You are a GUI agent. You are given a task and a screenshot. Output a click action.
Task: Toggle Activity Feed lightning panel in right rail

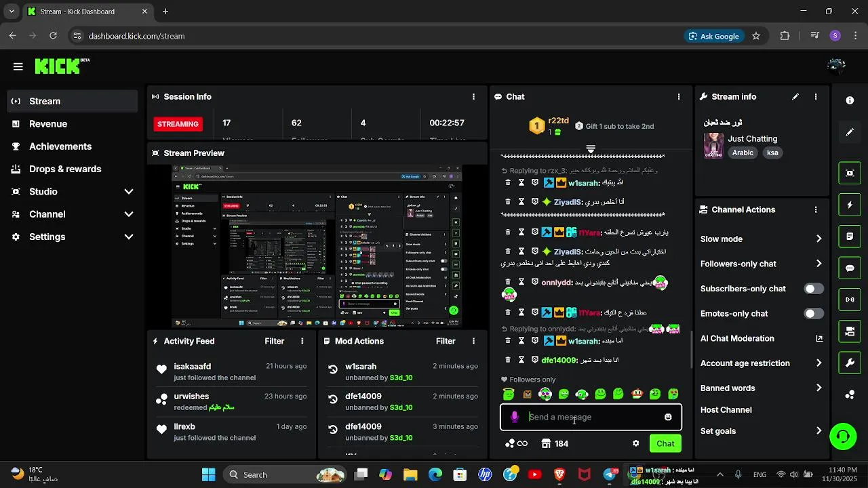[850, 205]
